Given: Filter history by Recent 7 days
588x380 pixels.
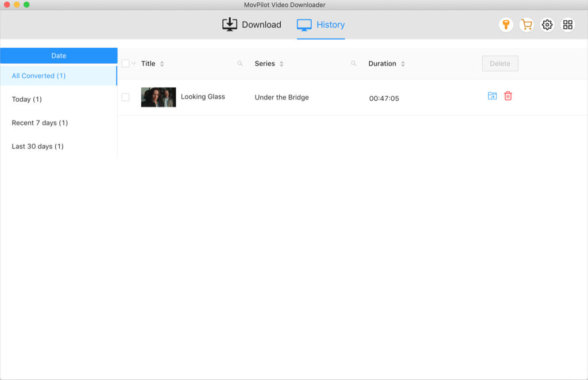Looking at the screenshot, I should [x=40, y=123].
